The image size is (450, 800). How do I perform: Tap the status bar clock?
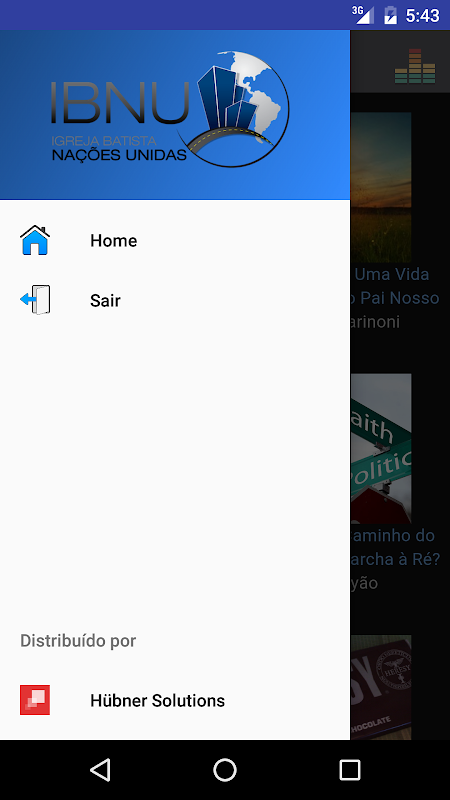422,15
